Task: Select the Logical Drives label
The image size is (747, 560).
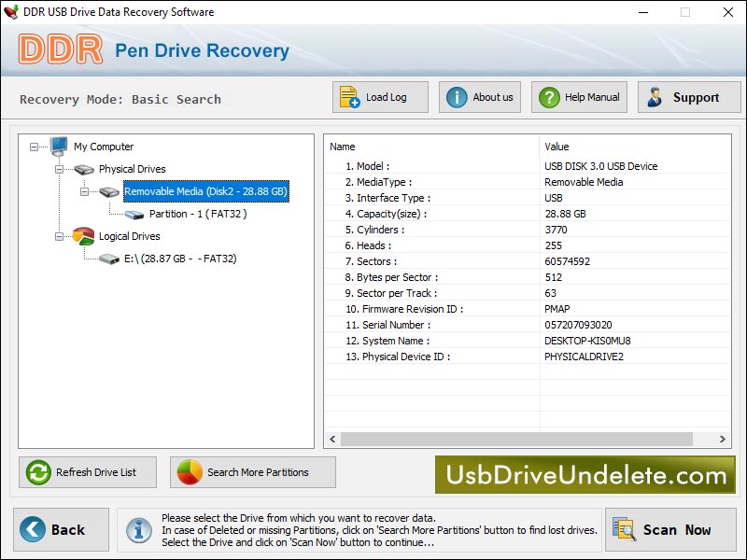Action: point(130,236)
